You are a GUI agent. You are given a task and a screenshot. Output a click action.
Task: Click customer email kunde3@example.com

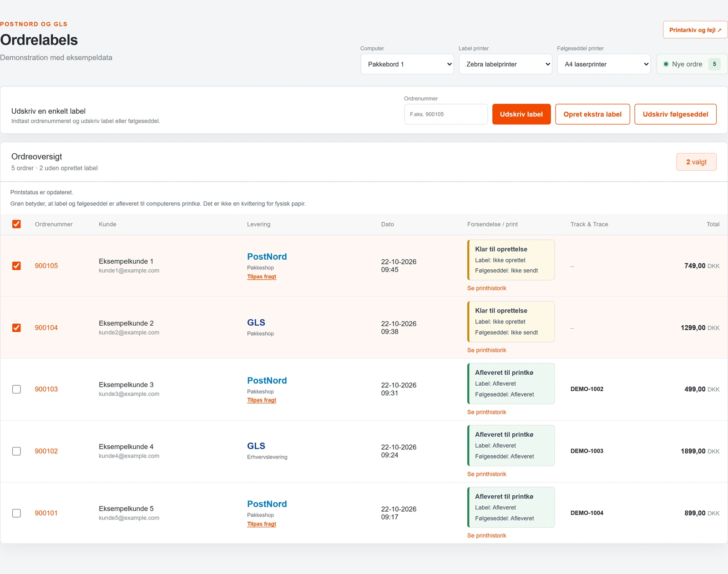(x=129, y=394)
